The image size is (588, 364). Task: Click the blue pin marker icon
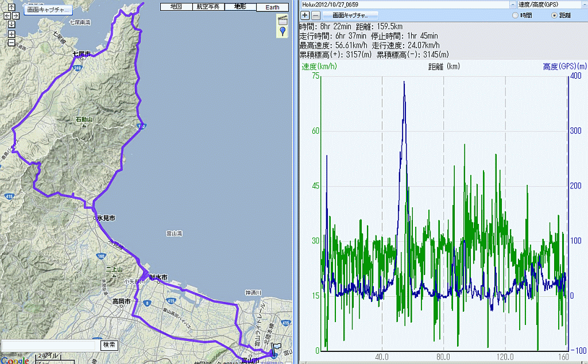coord(282,31)
